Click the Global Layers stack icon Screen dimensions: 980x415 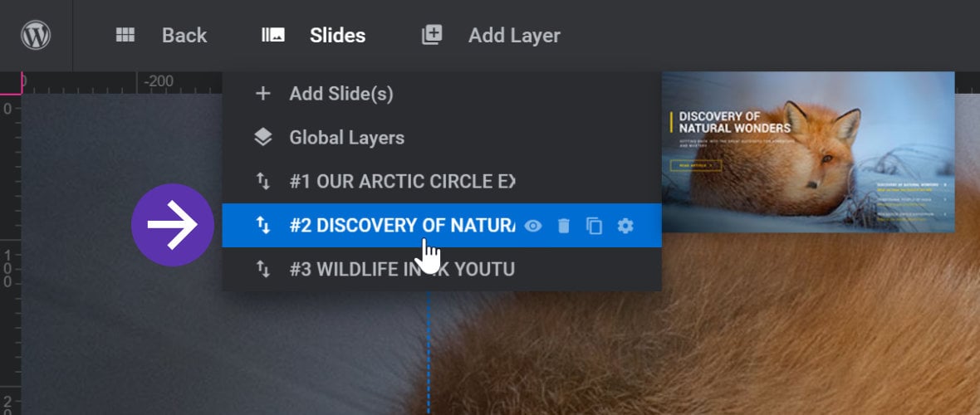263,138
